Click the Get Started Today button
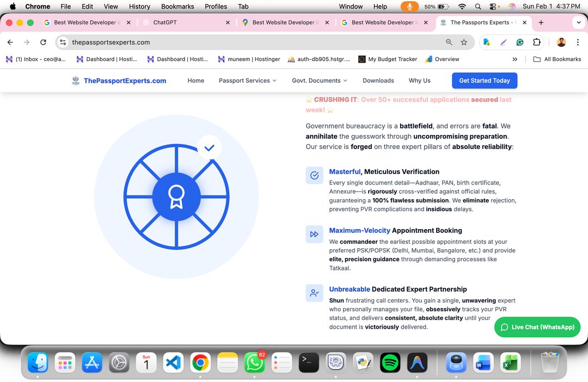Image resolution: width=588 pixels, height=382 pixels. point(484,81)
